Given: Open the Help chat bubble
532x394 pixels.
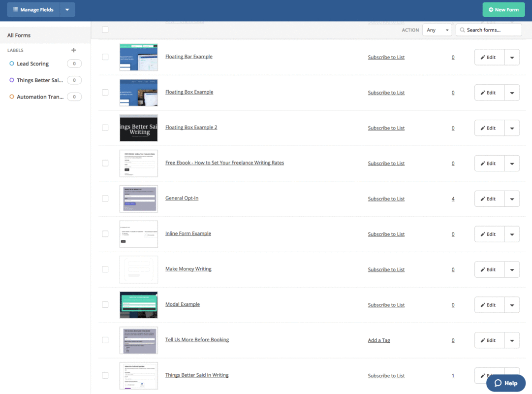Looking at the screenshot, I should point(506,383).
